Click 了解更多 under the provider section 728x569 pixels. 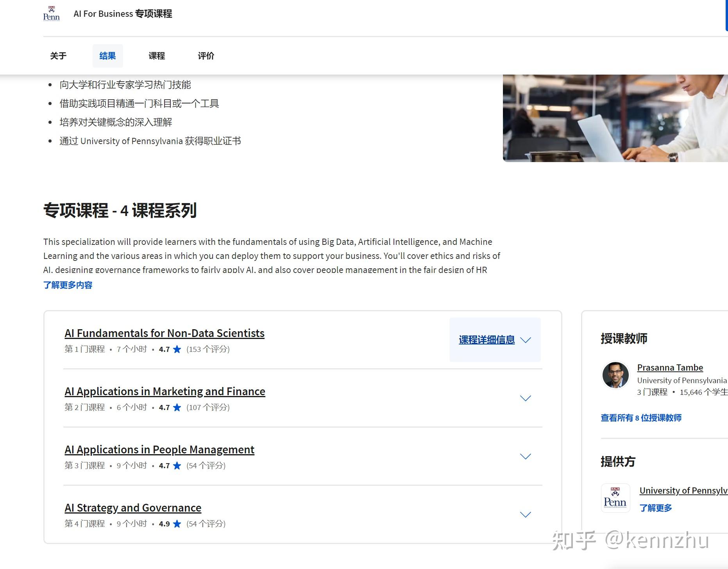(655, 508)
